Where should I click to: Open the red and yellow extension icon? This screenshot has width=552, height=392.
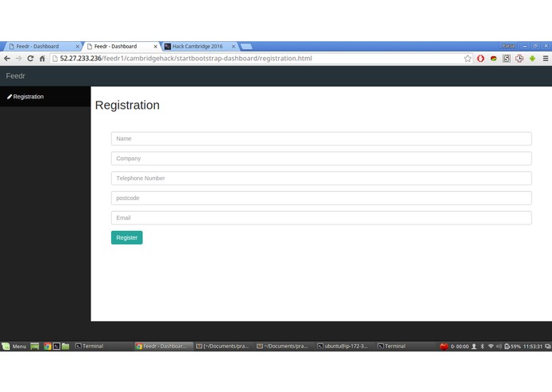tap(493, 59)
